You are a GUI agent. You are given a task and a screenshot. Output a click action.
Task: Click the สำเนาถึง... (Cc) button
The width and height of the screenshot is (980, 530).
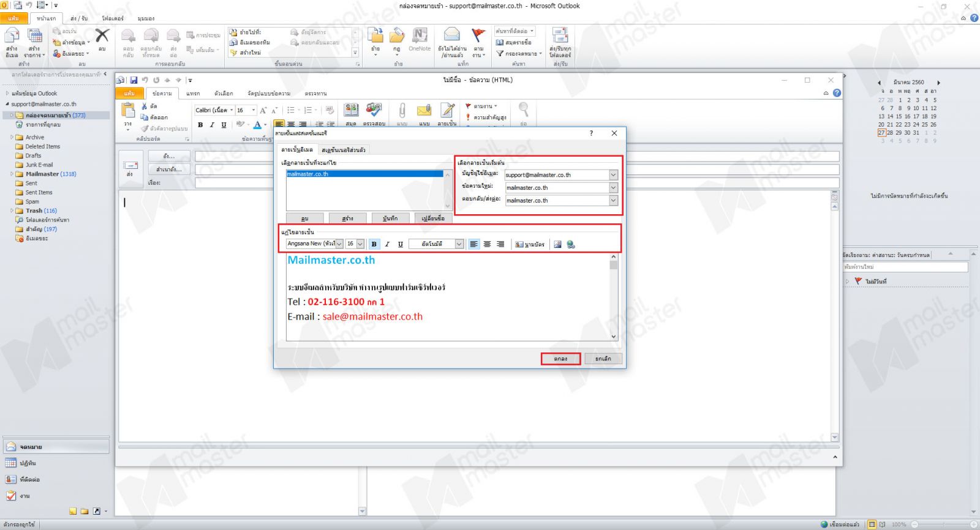tap(169, 170)
